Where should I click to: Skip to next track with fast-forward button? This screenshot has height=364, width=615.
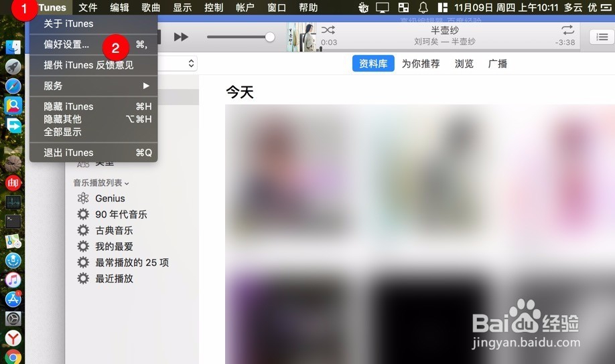pyautogui.click(x=181, y=37)
